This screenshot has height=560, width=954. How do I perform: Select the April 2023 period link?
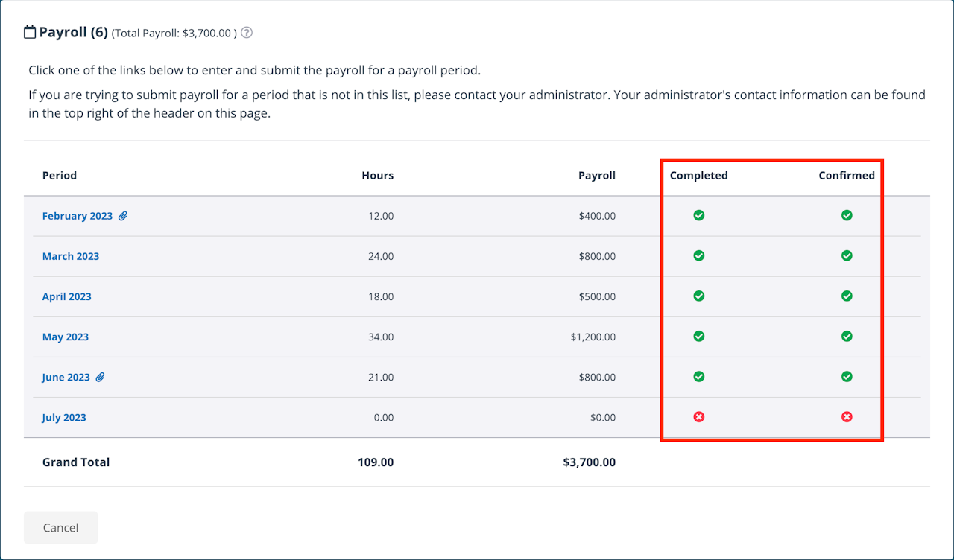pyautogui.click(x=66, y=296)
